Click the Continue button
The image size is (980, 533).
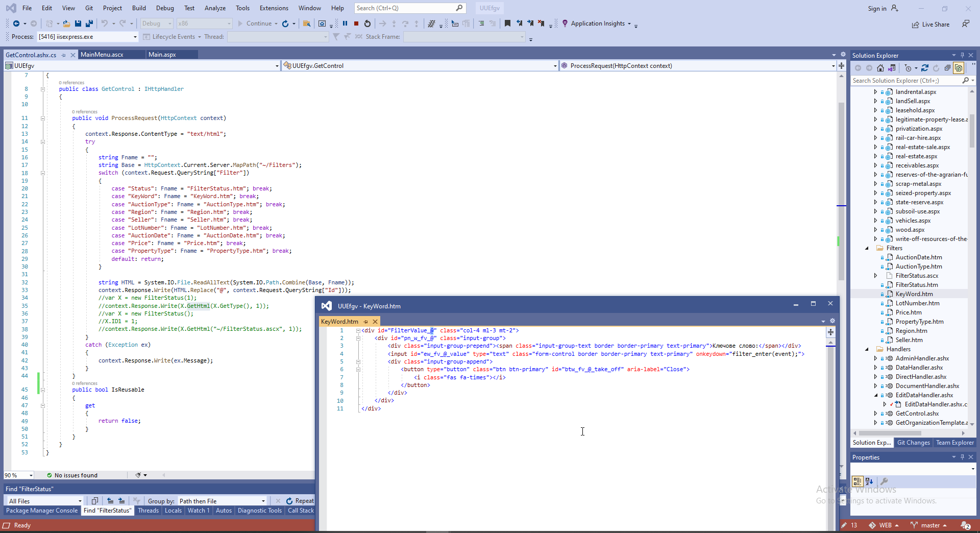[254, 23]
